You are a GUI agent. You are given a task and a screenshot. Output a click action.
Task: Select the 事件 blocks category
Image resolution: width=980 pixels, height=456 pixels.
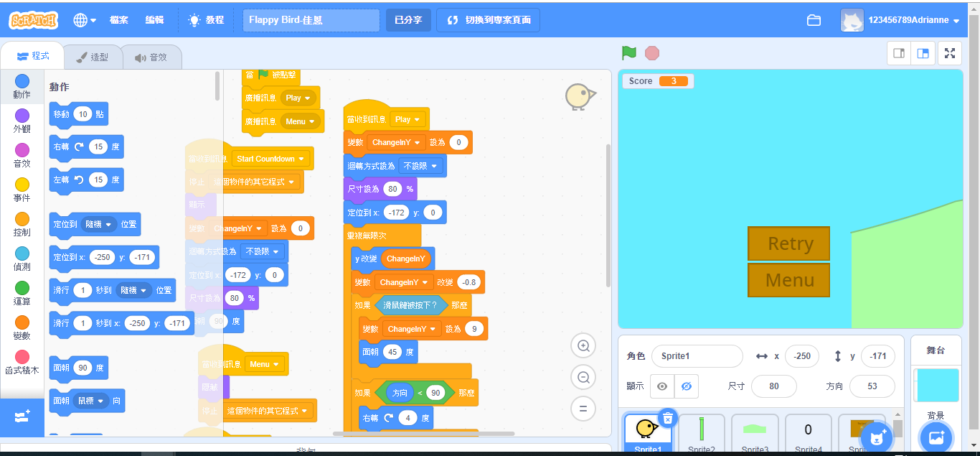pos(22,190)
